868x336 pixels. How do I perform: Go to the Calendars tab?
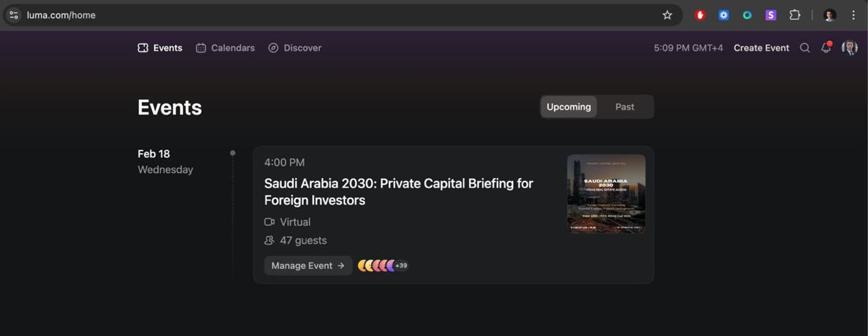point(225,48)
